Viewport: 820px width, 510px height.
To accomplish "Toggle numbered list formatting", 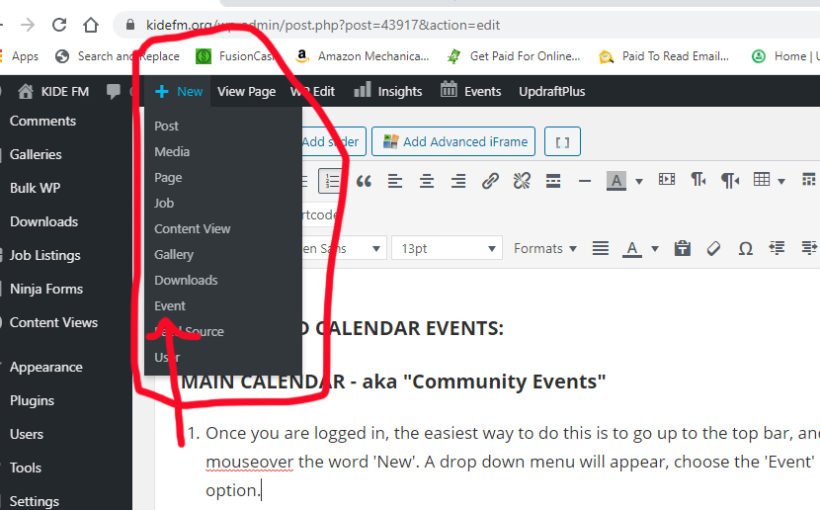I will pos(332,181).
